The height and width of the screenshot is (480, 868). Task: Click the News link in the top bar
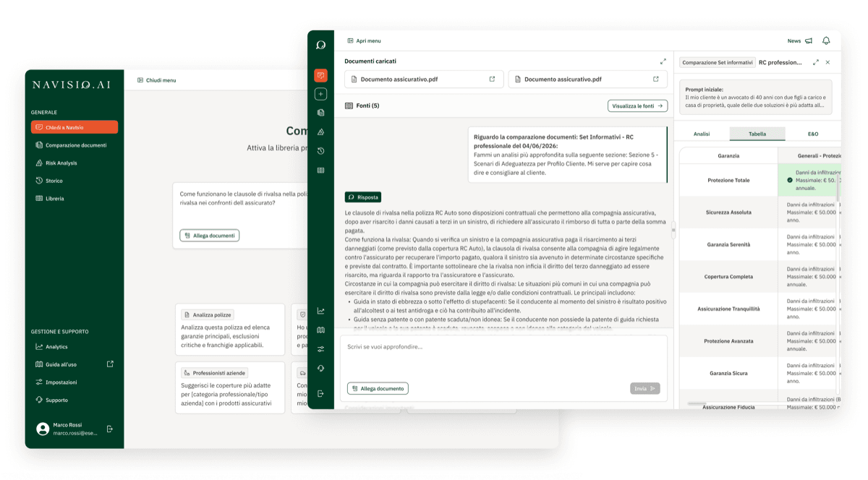[794, 41]
